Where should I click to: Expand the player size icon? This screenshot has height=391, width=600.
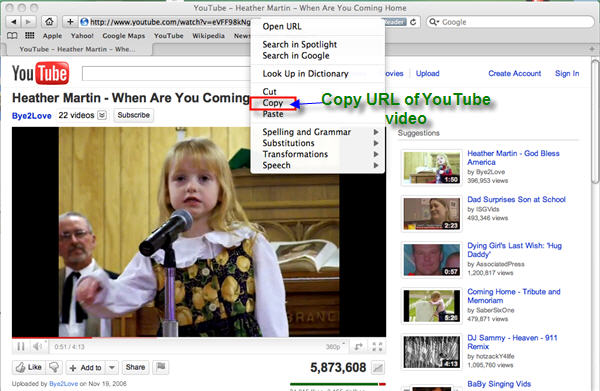click(359, 347)
